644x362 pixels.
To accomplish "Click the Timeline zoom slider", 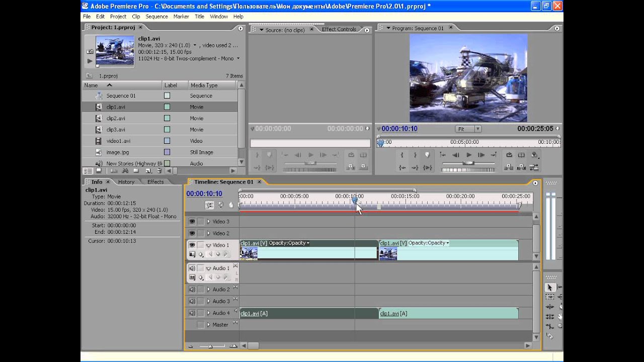I will tap(210, 346).
